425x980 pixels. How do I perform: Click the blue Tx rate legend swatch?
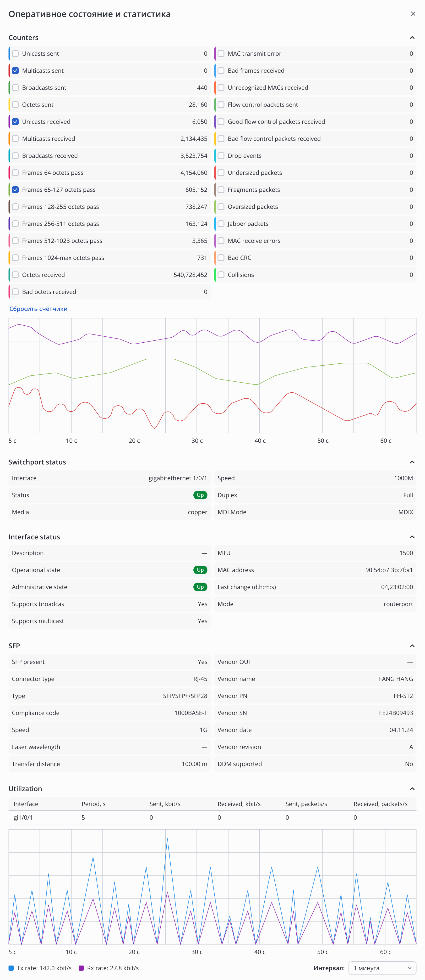[x=11, y=968]
